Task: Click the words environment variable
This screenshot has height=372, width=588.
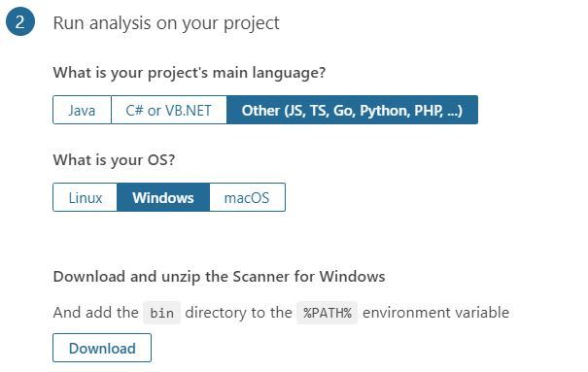Action: (x=435, y=312)
